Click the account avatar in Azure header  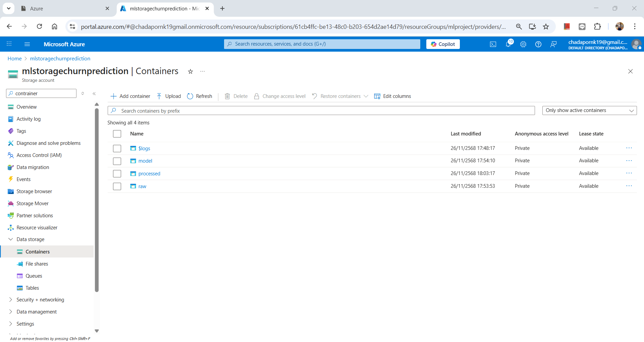tap(636, 44)
